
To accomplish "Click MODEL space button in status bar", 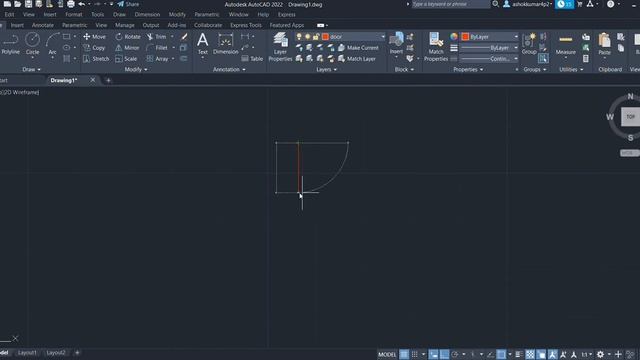I will click(x=387, y=354).
